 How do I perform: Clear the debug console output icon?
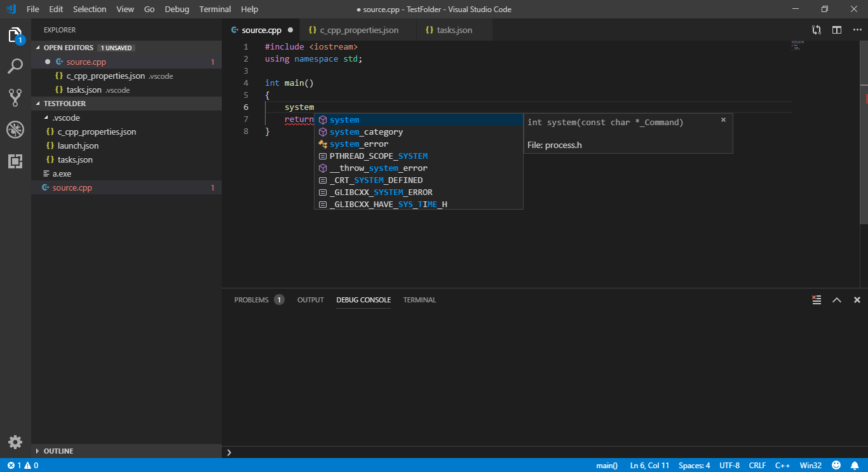(817, 300)
